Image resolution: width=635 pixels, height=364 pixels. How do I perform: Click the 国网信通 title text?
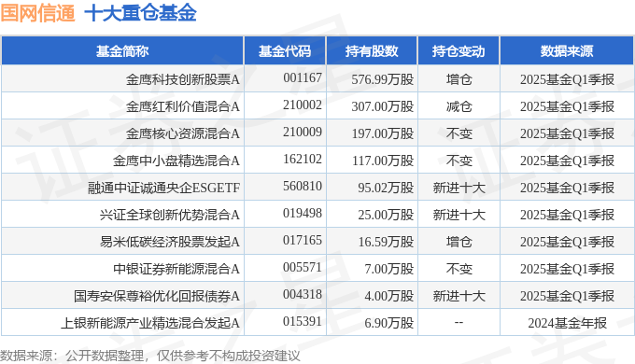click(x=37, y=12)
